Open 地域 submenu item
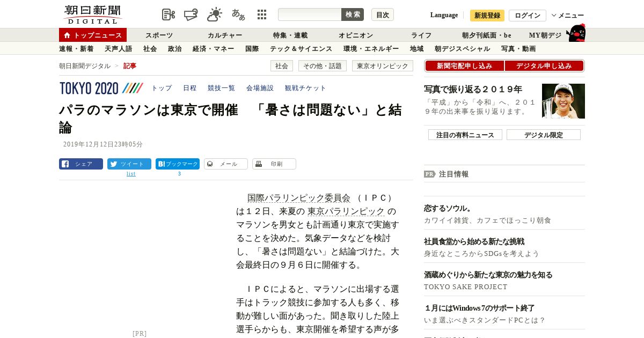 417,48
